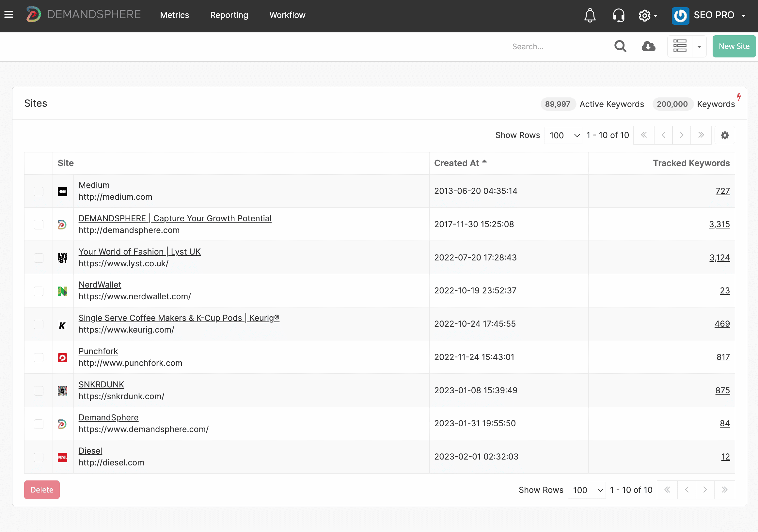Select the DemandSphere 2023 row checkbox
Viewport: 758px width, 532px height.
[x=39, y=424]
